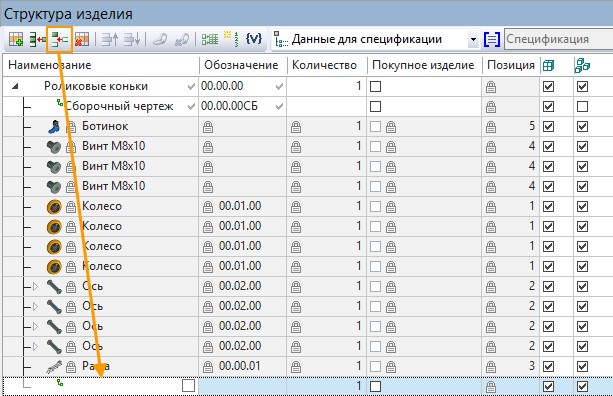Click the highlighted add child record icon

(x=59, y=39)
